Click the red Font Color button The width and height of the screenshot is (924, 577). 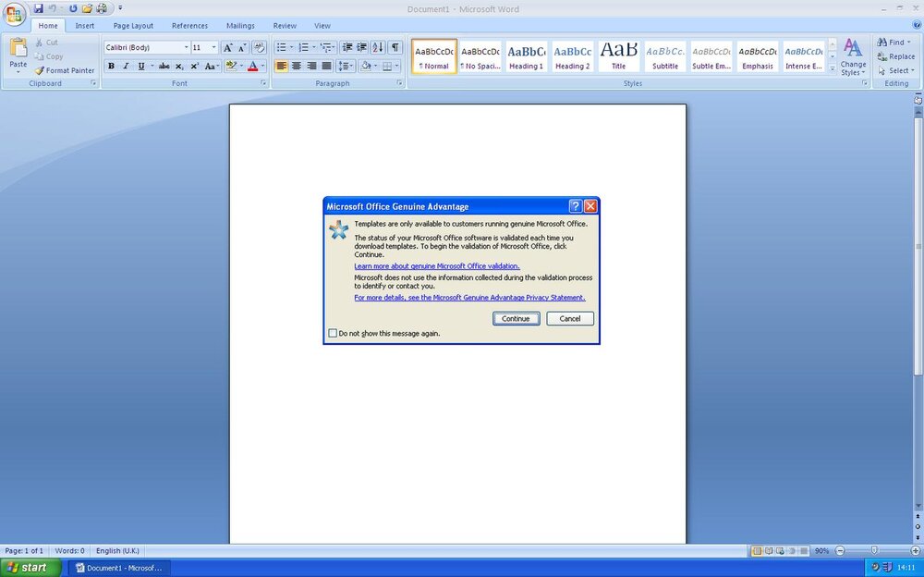(253, 66)
